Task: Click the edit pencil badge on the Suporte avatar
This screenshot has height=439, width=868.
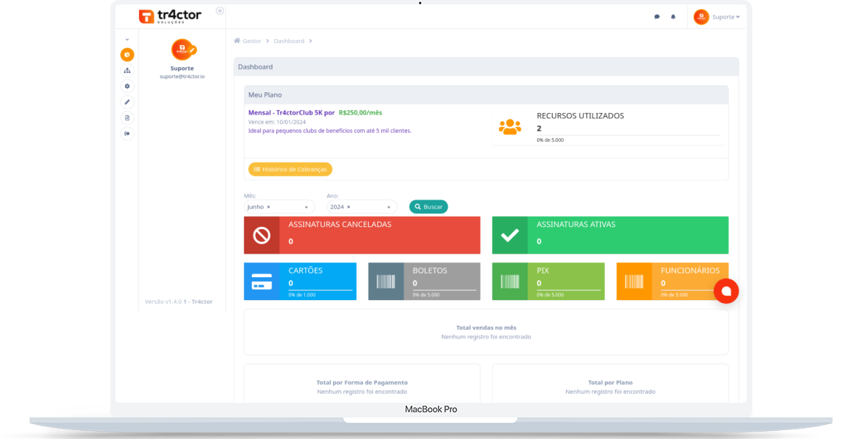Action: 192,50
